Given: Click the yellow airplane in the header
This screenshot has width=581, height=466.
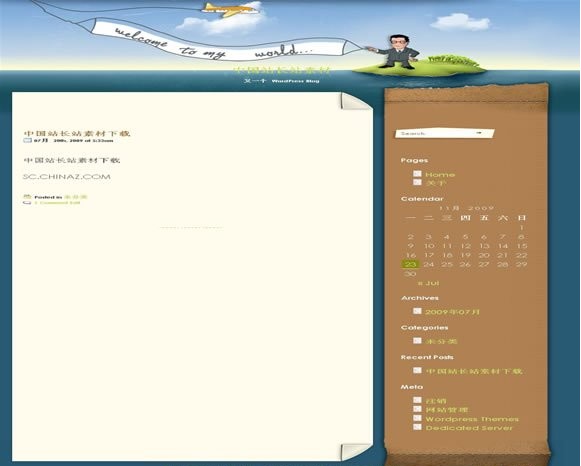Looking at the screenshot, I should click(x=229, y=10).
